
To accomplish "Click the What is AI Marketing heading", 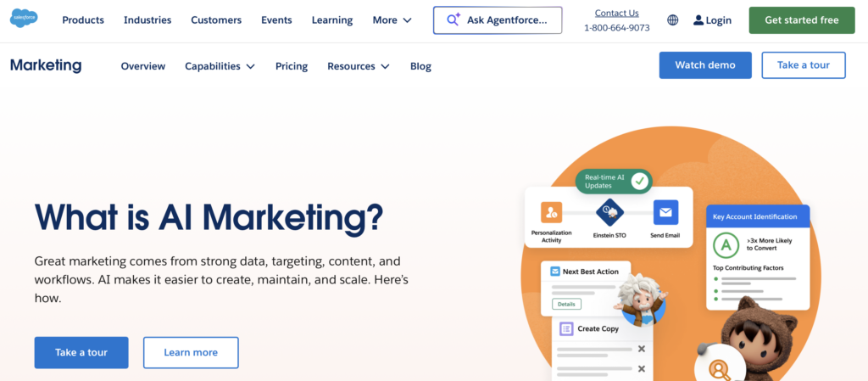I will (209, 217).
